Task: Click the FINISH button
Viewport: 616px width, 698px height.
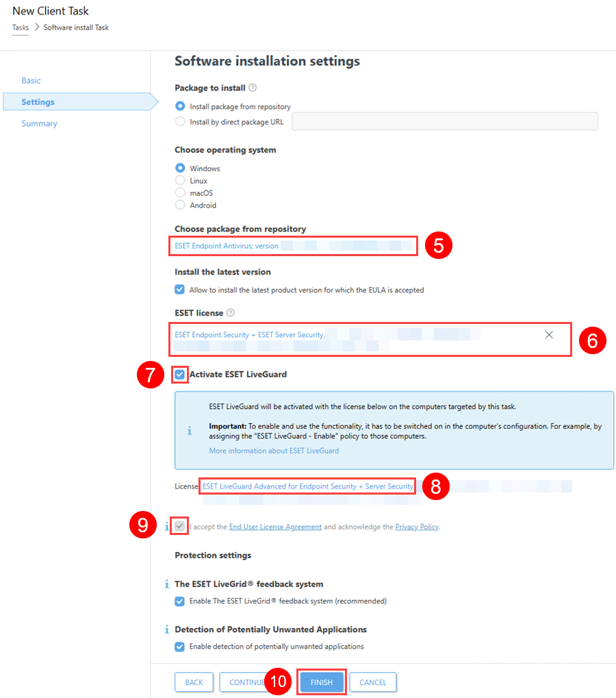Action: (x=322, y=682)
